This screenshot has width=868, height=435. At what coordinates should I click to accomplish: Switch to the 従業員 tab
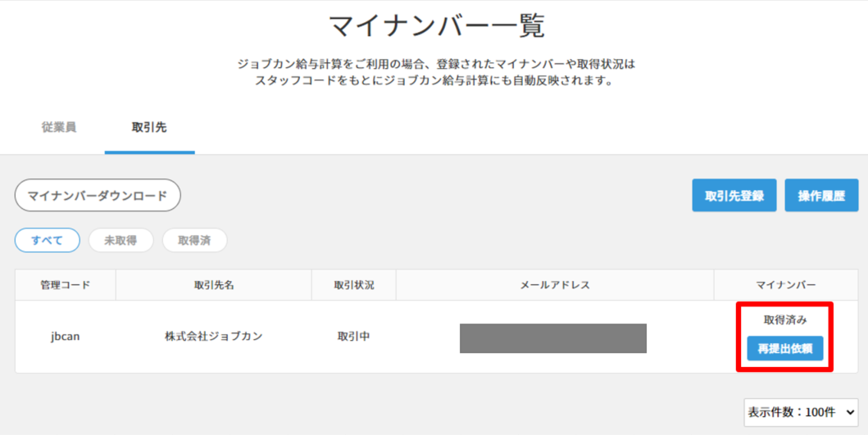click(59, 127)
